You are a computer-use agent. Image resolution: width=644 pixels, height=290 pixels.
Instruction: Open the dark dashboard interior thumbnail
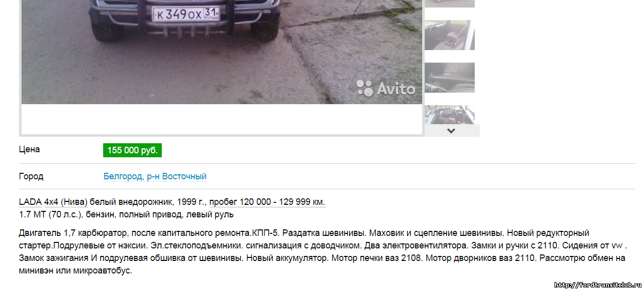450,78
